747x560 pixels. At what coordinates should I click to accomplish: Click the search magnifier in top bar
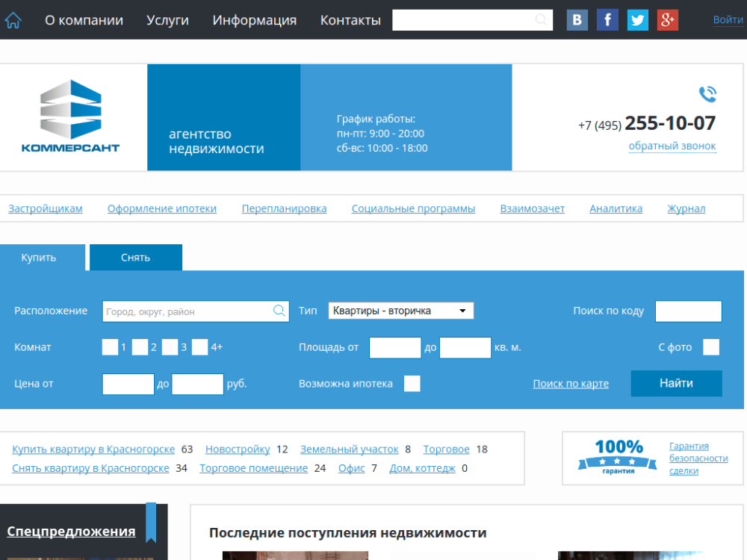541,19
